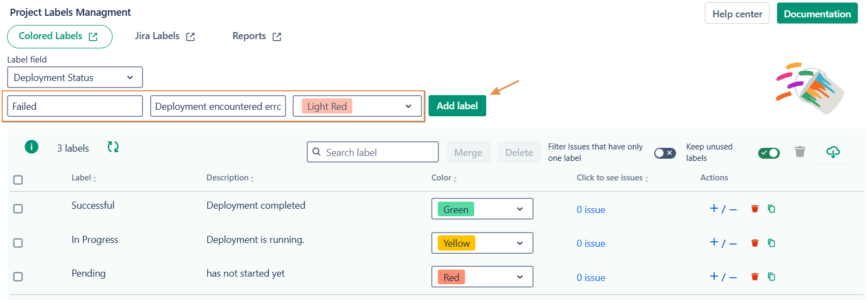Delete the Successful label via red trash icon
This screenshot has height=300, width=868.
754,209
